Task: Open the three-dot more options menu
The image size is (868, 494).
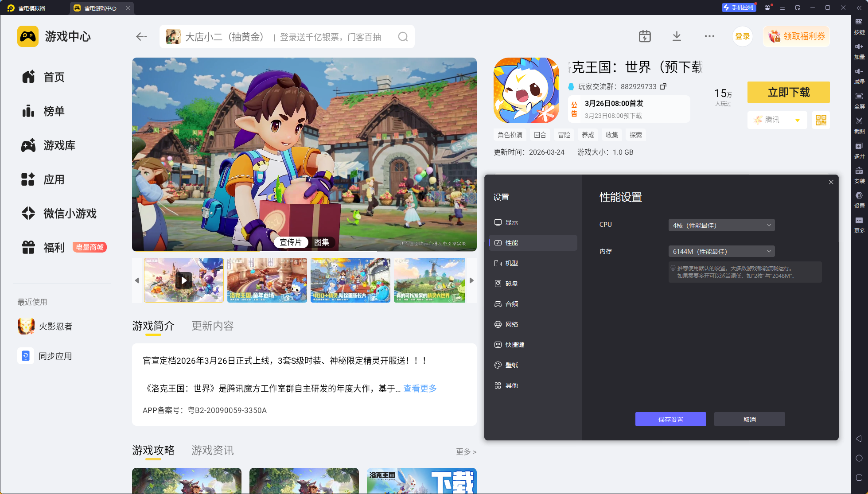Action: [709, 36]
